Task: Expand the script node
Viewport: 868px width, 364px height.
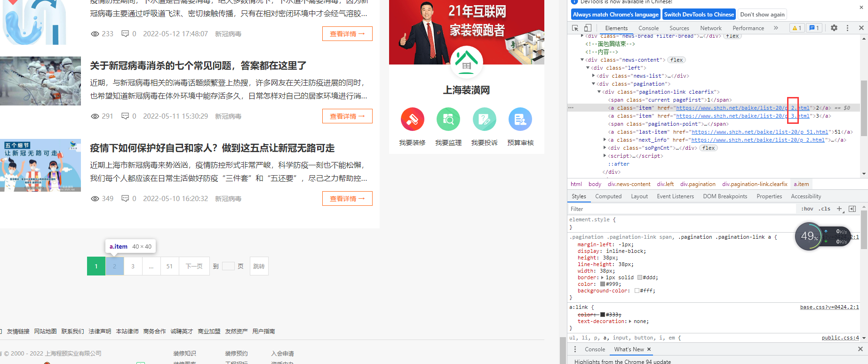Action: (605, 156)
